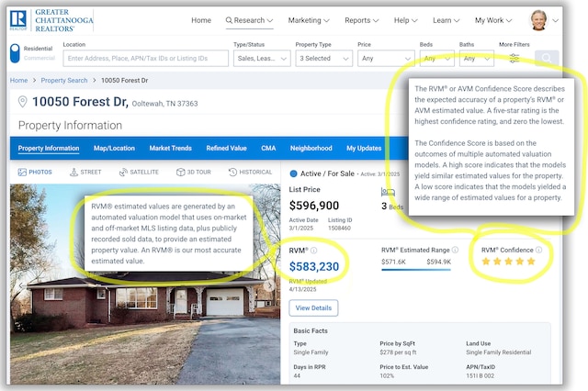588x391 pixels.
Task: Click the bed icon above 3 Beds
Action: pyautogui.click(x=388, y=192)
